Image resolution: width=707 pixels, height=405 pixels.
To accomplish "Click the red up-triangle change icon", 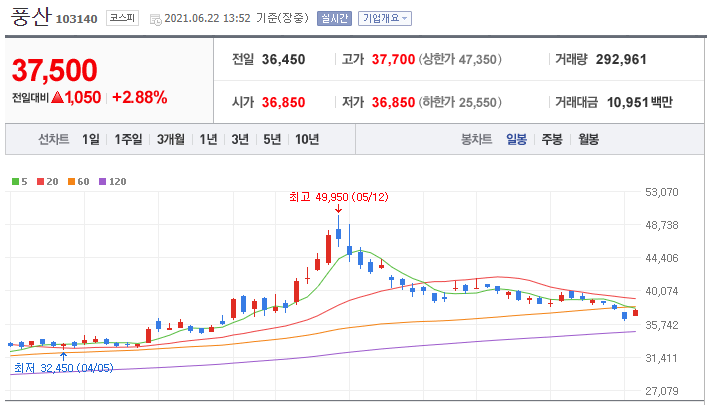I will pos(57,97).
